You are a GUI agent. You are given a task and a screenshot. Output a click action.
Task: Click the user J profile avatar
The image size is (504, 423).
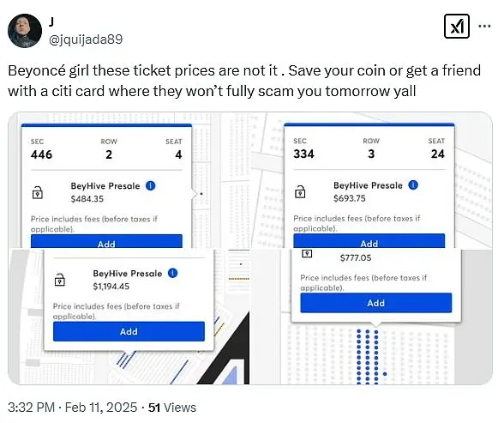(x=25, y=31)
